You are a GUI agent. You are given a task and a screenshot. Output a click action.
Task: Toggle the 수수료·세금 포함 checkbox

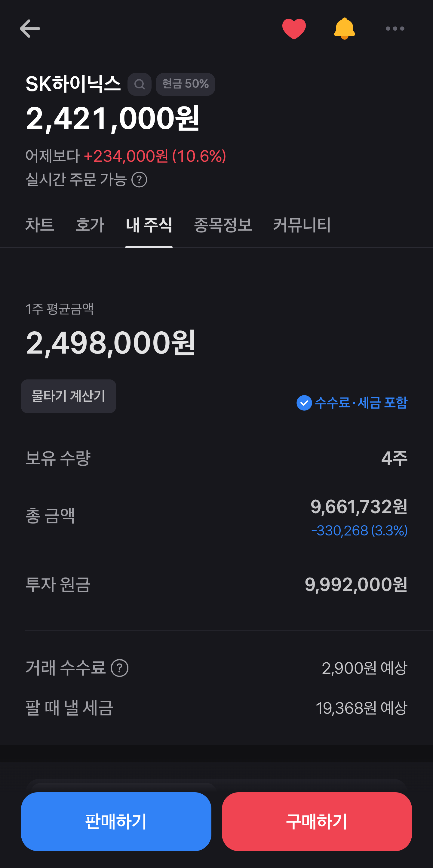(x=352, y=403)
